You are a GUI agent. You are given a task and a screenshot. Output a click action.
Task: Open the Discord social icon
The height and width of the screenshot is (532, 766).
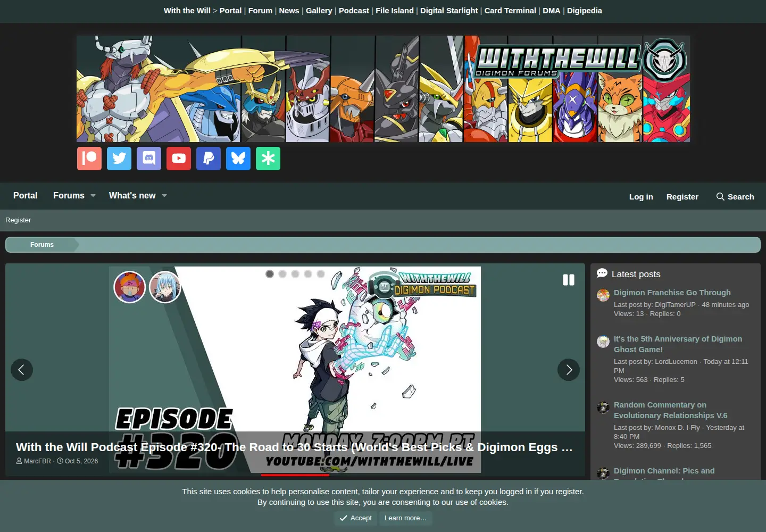pyautogui.click(x=149, y=159)
